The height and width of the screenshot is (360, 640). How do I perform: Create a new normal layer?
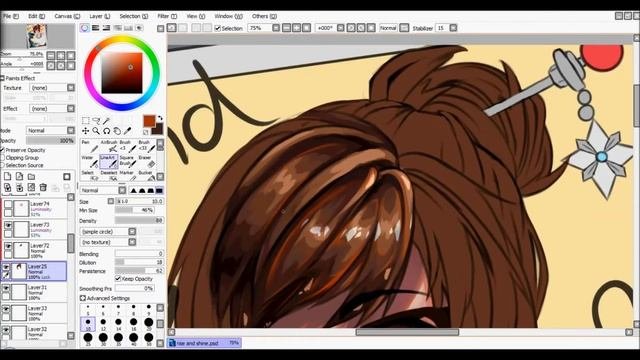click(8, 176)
